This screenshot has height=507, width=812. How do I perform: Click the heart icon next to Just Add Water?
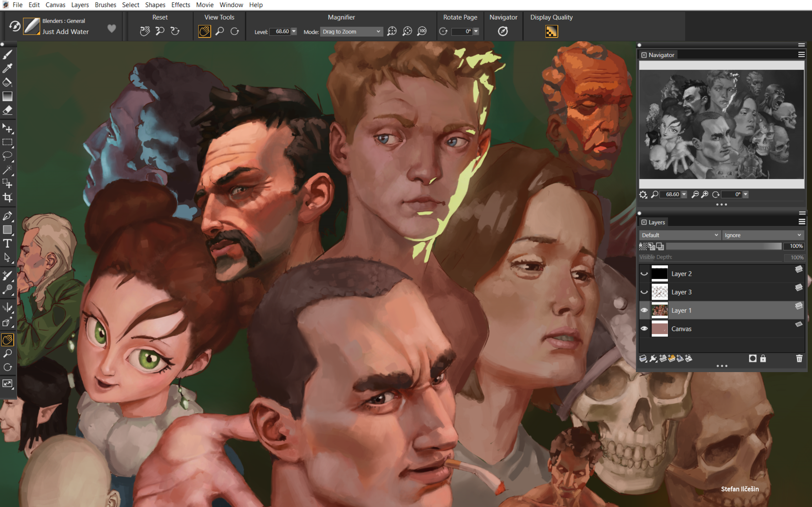pos(111,28)
